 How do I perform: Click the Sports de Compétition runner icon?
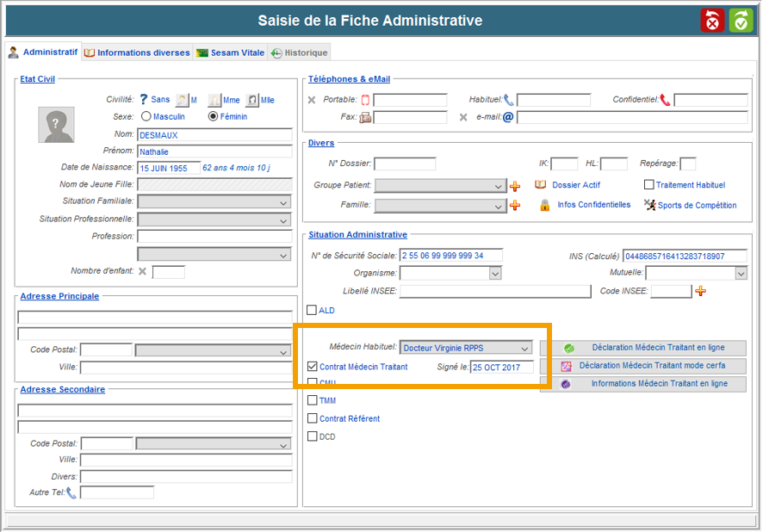coord(650,205)
